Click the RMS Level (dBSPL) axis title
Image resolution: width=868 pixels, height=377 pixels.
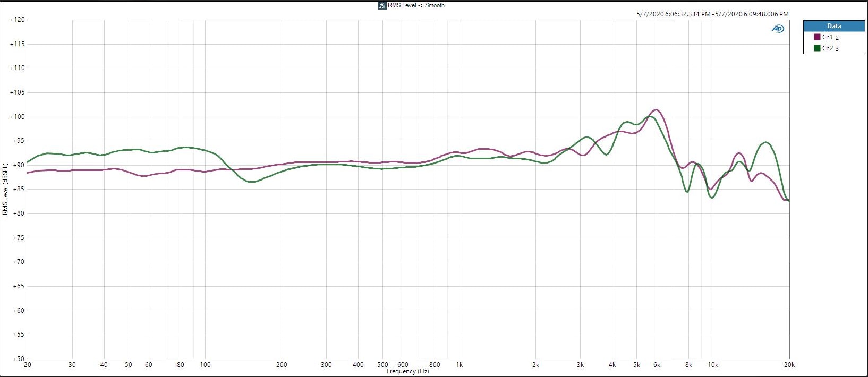point(5,190)
